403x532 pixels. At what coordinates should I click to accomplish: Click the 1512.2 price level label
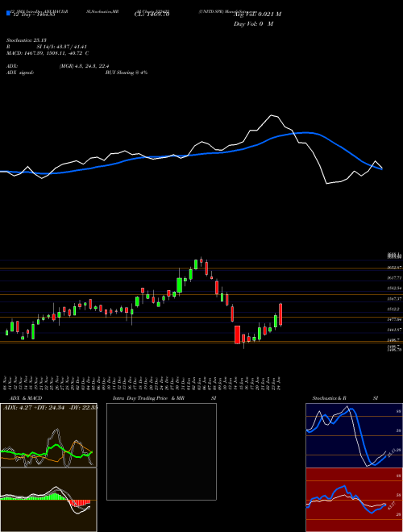point(395,309)
